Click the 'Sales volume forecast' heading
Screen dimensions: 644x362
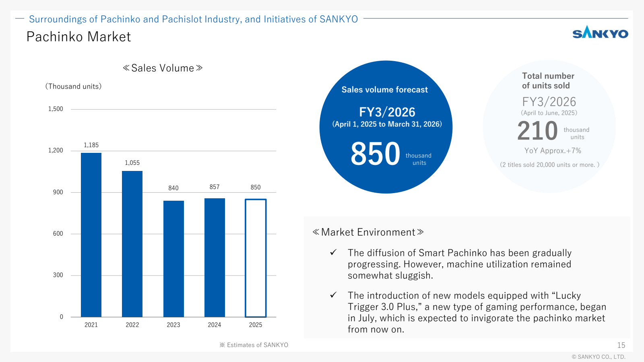385,90
